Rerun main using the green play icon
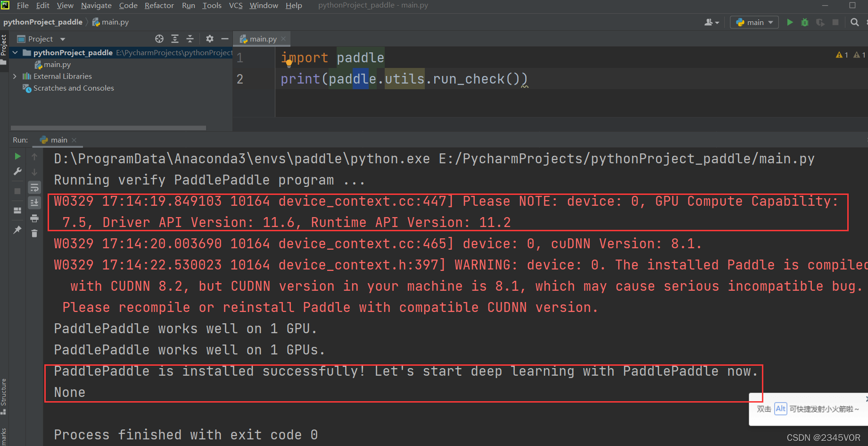The image size is (868, 446). tap(17, 156)
